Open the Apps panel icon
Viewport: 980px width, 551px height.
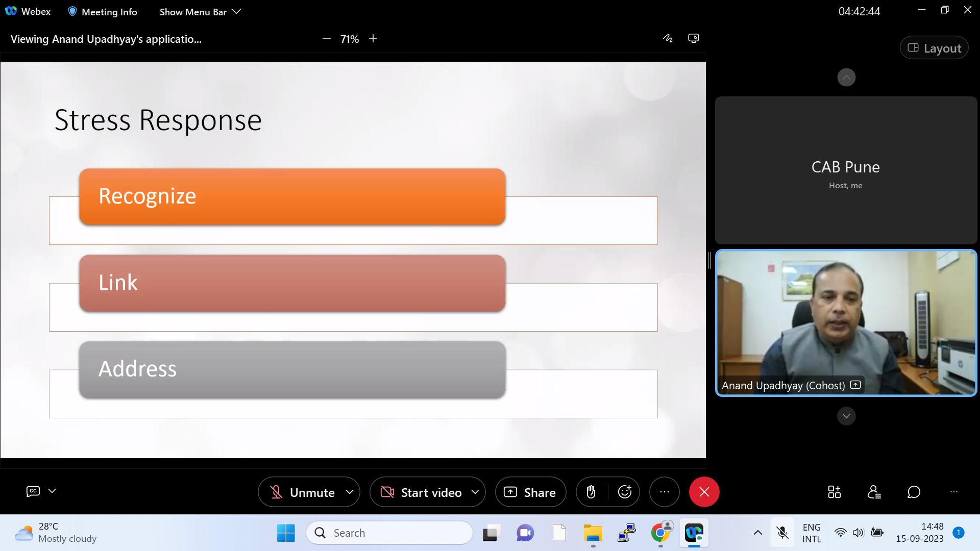[x=834, y=492]
